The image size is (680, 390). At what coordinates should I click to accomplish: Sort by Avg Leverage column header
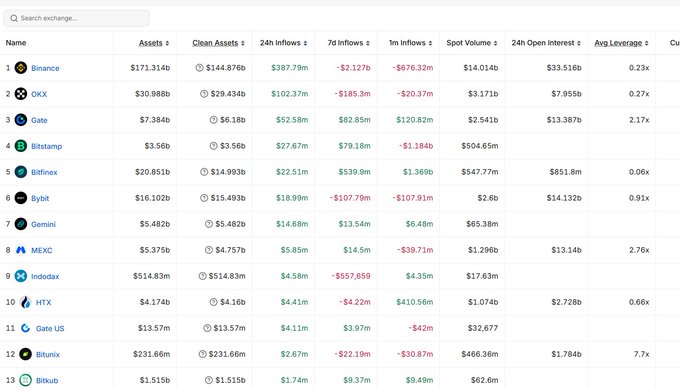(621, 43)
